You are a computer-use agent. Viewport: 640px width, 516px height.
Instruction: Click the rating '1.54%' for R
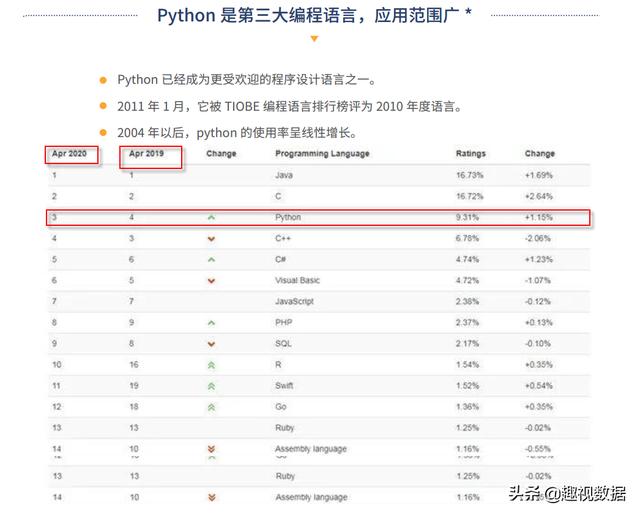point(467,365)
